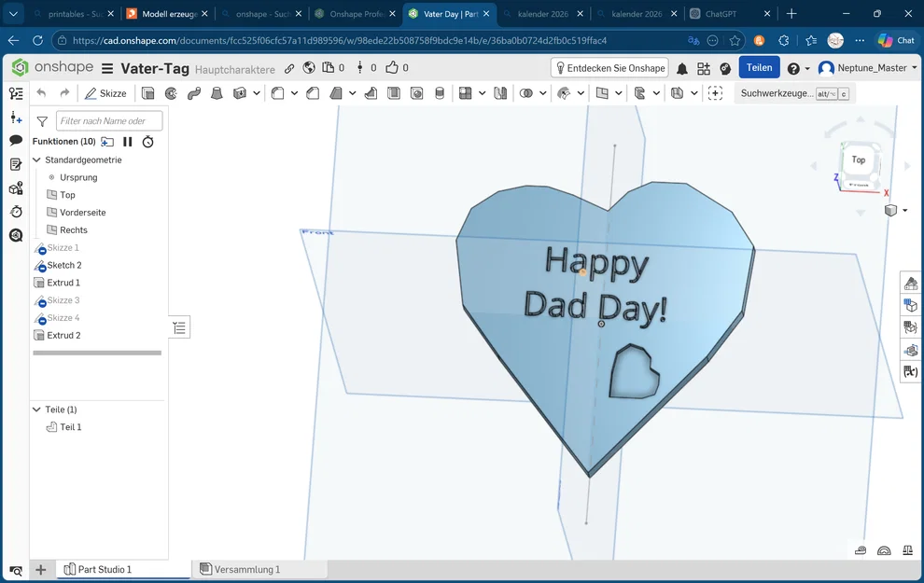Click the Teilen share button
The height and width of the screenshot is (583, 924).
759,68
